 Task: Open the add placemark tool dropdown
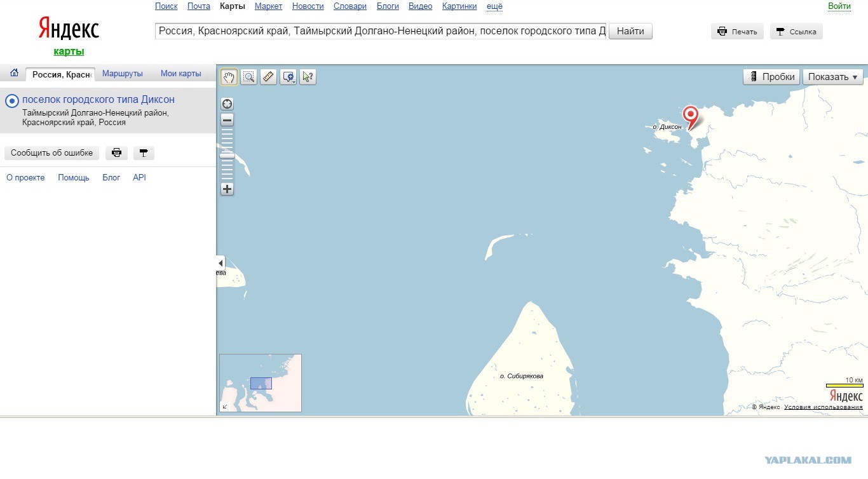coord(288,77)
